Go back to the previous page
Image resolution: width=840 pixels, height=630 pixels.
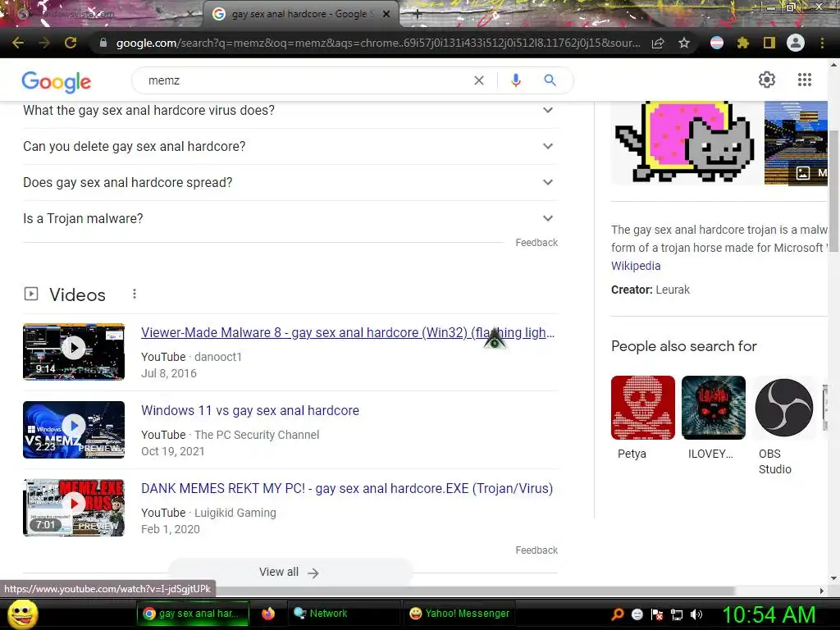point(18,43)
